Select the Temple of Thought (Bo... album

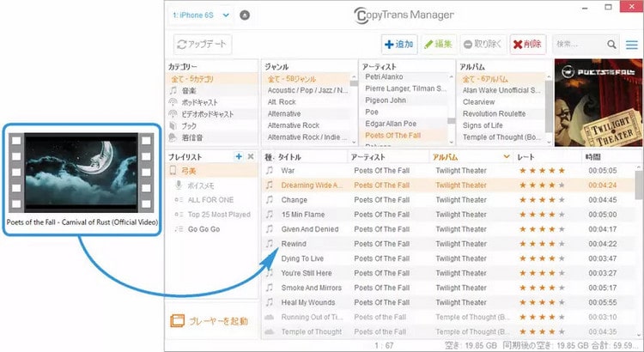click(x=501, y=137)
